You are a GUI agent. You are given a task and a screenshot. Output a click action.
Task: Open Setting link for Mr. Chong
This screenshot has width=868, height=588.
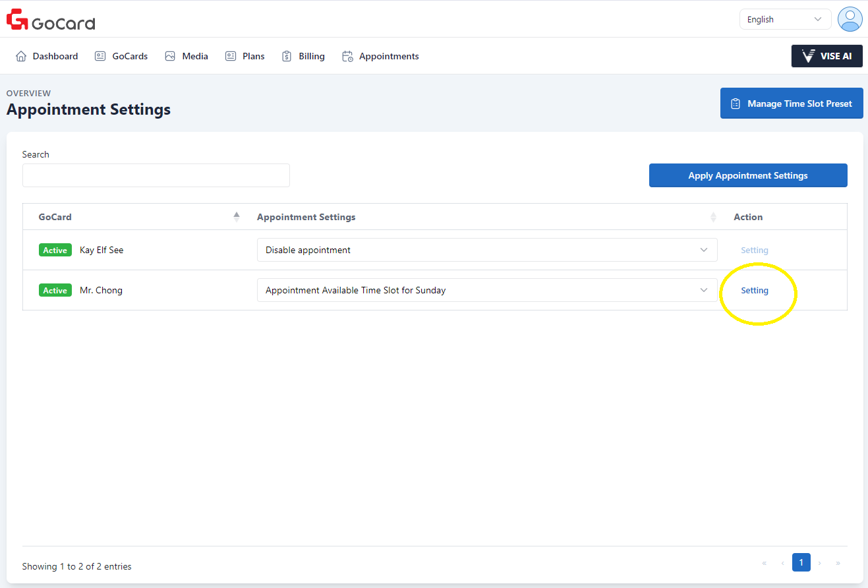pyautogui.click(x=755, y=290)
